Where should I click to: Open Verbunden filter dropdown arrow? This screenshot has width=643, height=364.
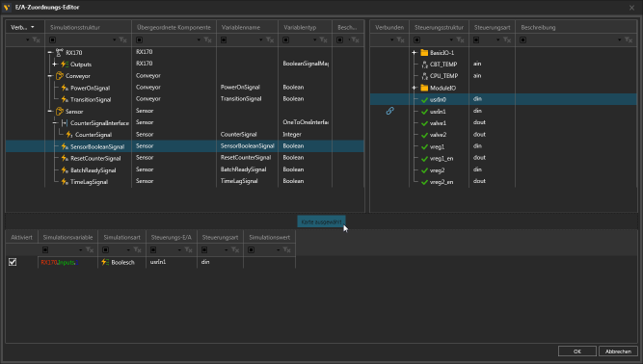pos(392,40)
